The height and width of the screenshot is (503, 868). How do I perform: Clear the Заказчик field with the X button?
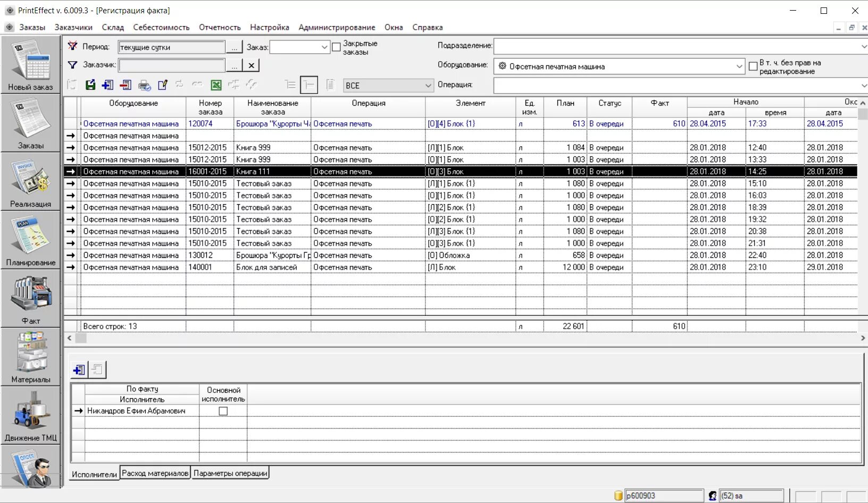[251, 65]
